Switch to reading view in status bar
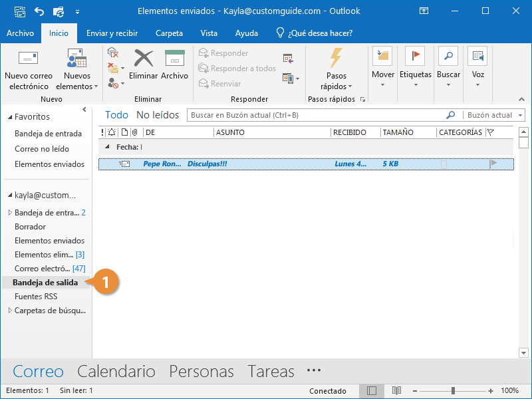Image resolution: width=532 pixels, height=399 pixels. pyautogui.click(x=396, y=391)
